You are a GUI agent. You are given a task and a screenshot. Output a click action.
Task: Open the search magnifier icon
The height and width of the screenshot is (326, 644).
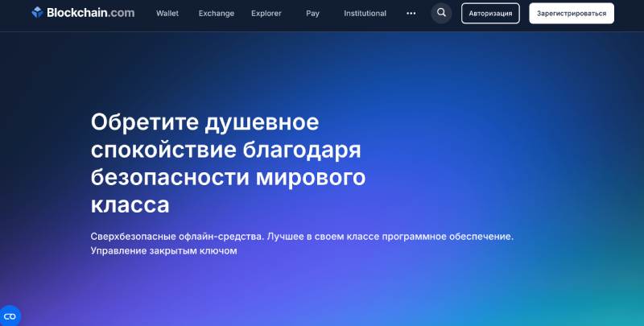[x=441, y=13]
